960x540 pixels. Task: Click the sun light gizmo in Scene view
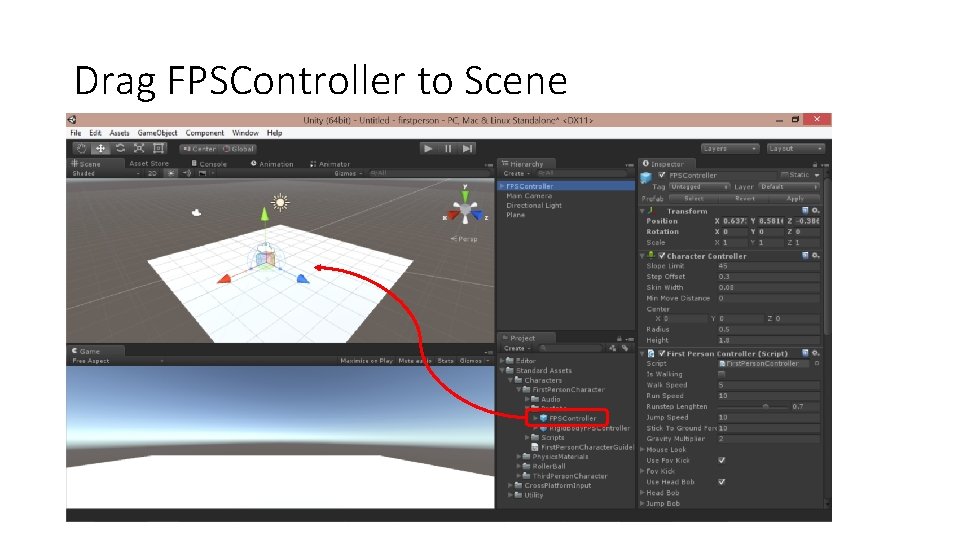(280, 203)
